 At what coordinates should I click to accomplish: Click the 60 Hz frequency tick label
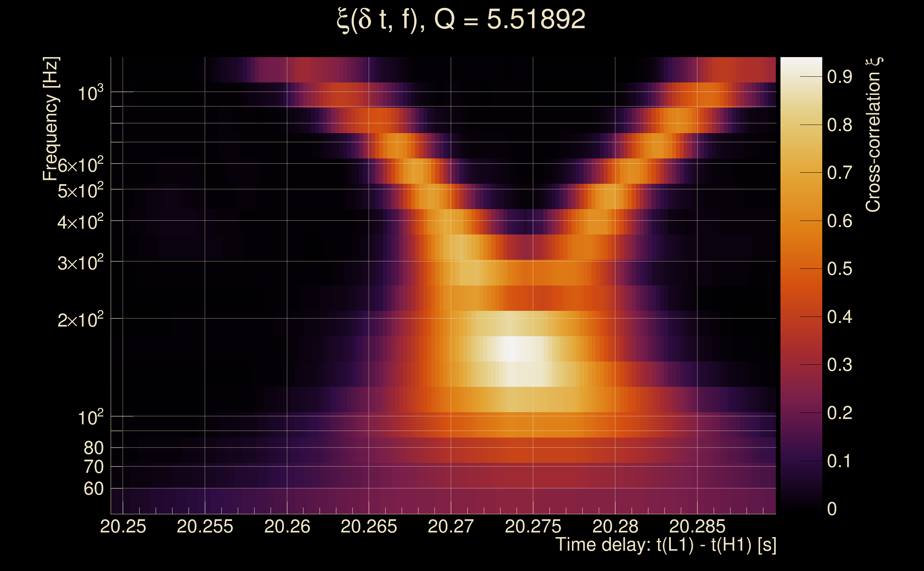coord(93,489)
